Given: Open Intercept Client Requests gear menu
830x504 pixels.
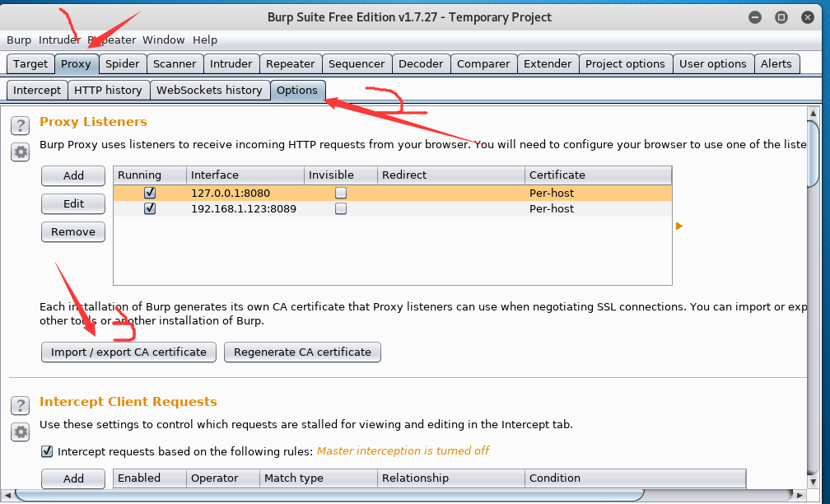Looking at the screenshot, I should click(x=20, y=432).
